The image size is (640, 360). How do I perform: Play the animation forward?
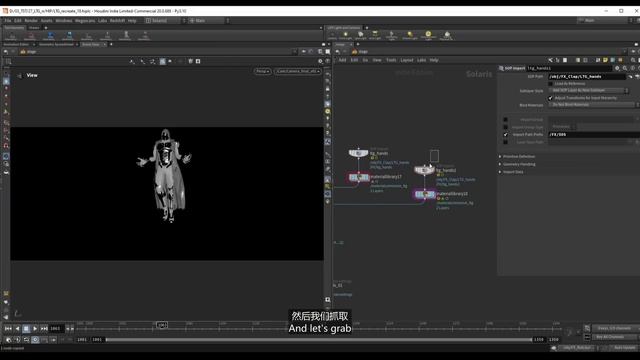coord(35,328)
